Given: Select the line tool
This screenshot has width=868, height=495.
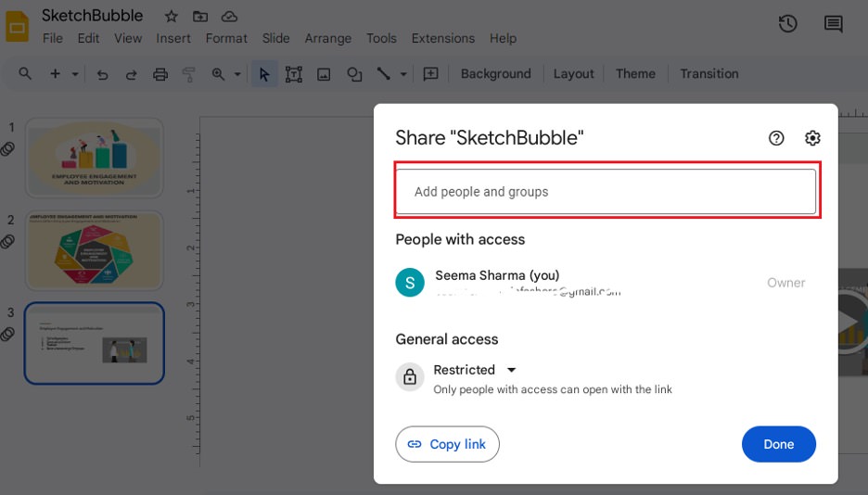Looking at the screenshot, I should click(383, 73).
